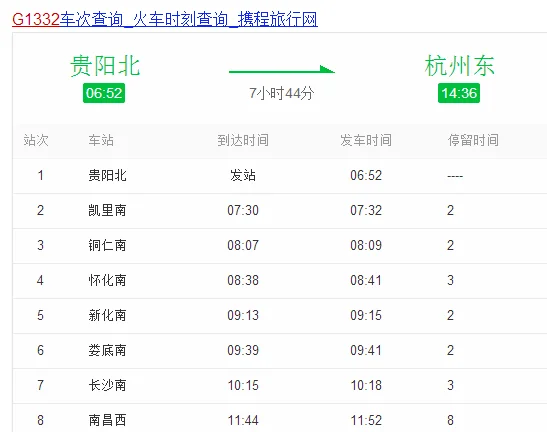Image resolution: width=547 pixels, height=432 pixels.
Task: Click the 到达时间 column header
Action: pyautogui.click(x=243, y=140)
